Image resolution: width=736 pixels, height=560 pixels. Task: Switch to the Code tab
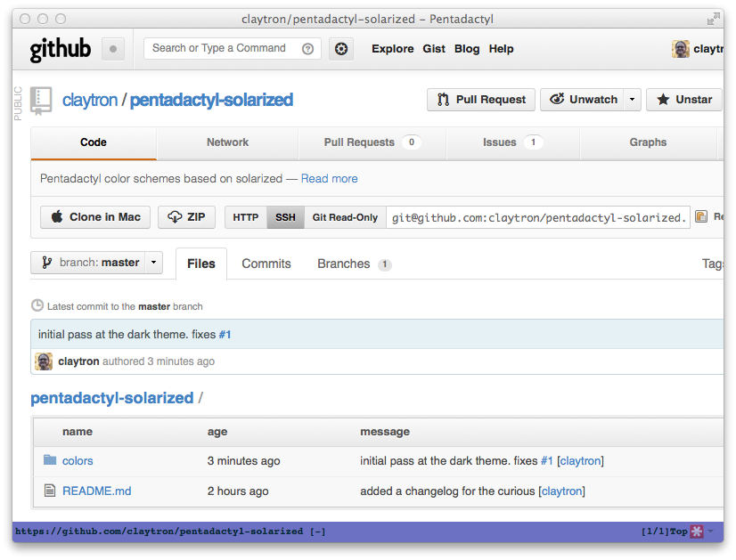[94, 142]
